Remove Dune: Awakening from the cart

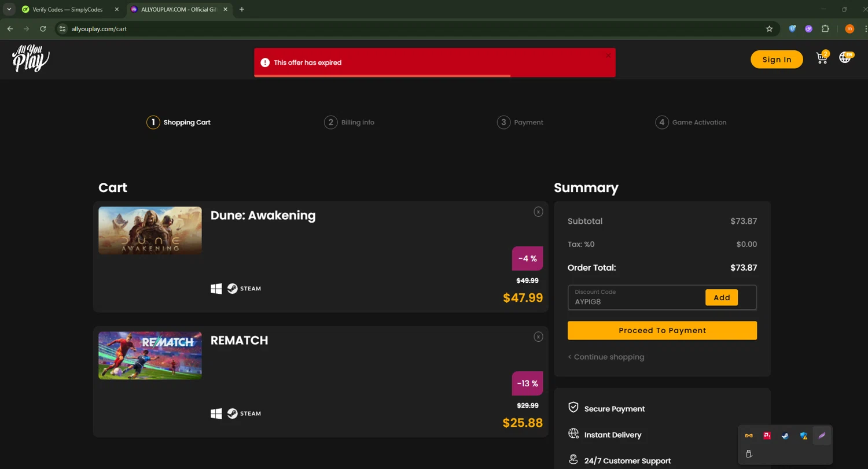click(538, 212)
